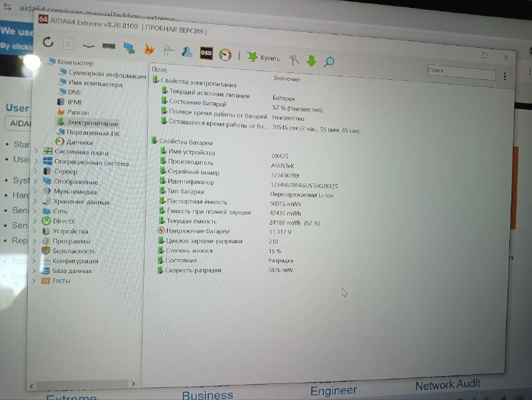
Task: Open preferences with the tools icon
Action: click(x=293, y=60)
